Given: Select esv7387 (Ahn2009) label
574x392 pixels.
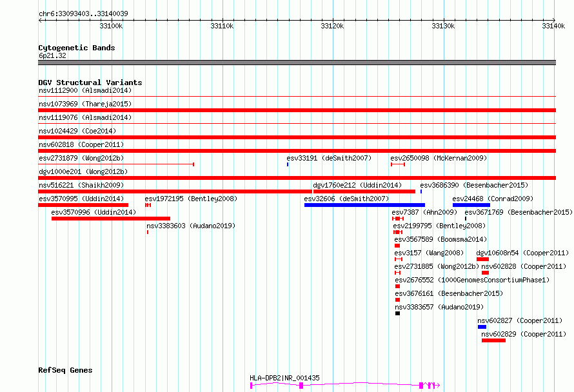Looking at the screenshot, I should [424, 212].
